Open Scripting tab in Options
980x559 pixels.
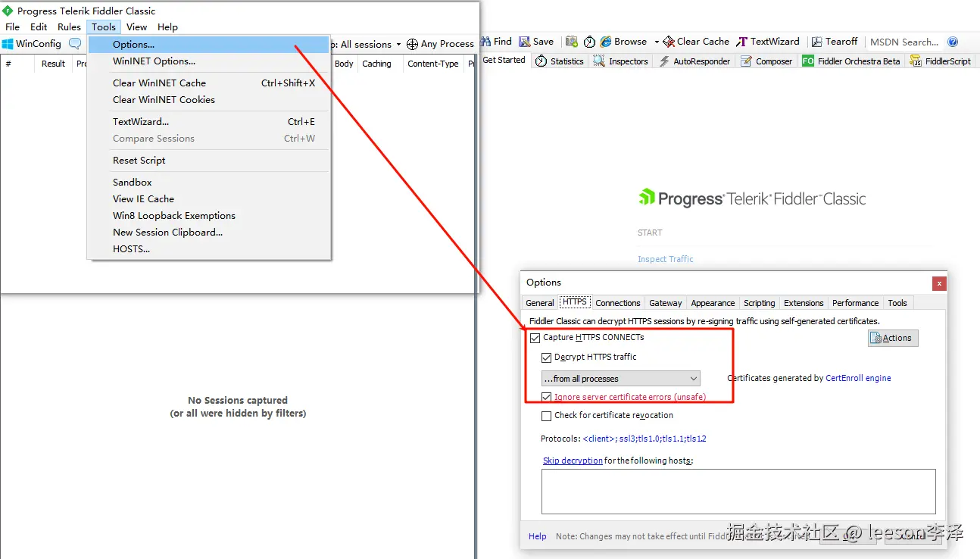tap(759, 303)
